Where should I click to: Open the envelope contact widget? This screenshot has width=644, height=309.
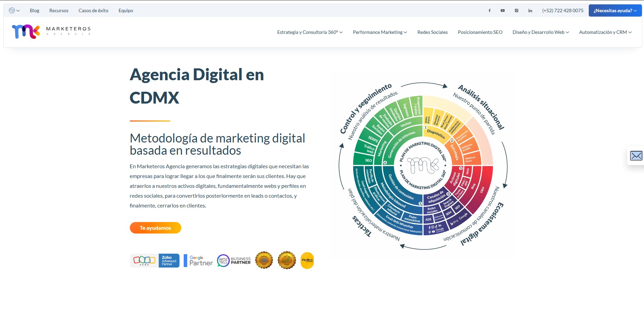[x=636, y=156]
